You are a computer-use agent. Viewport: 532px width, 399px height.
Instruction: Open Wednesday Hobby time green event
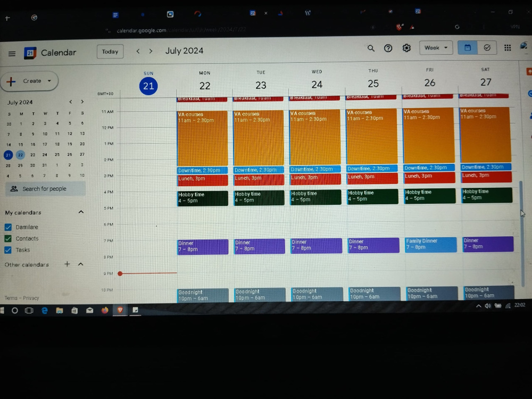315,197
